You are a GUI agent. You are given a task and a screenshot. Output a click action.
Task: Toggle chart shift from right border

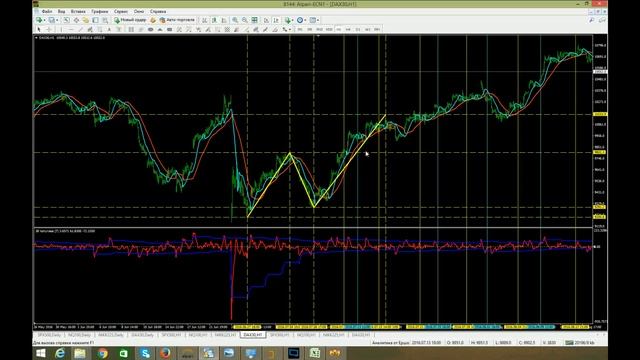point(276,20)
